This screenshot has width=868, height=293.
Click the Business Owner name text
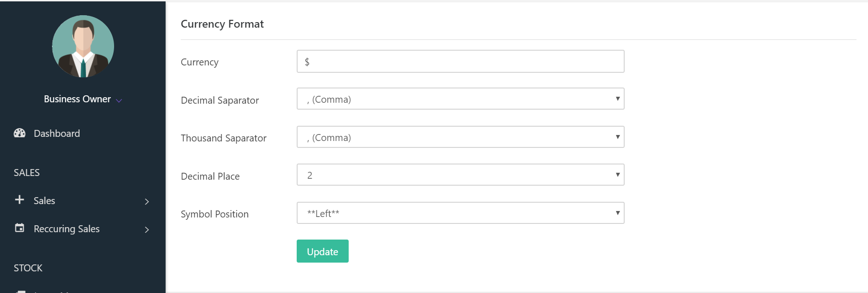point(77,99)
